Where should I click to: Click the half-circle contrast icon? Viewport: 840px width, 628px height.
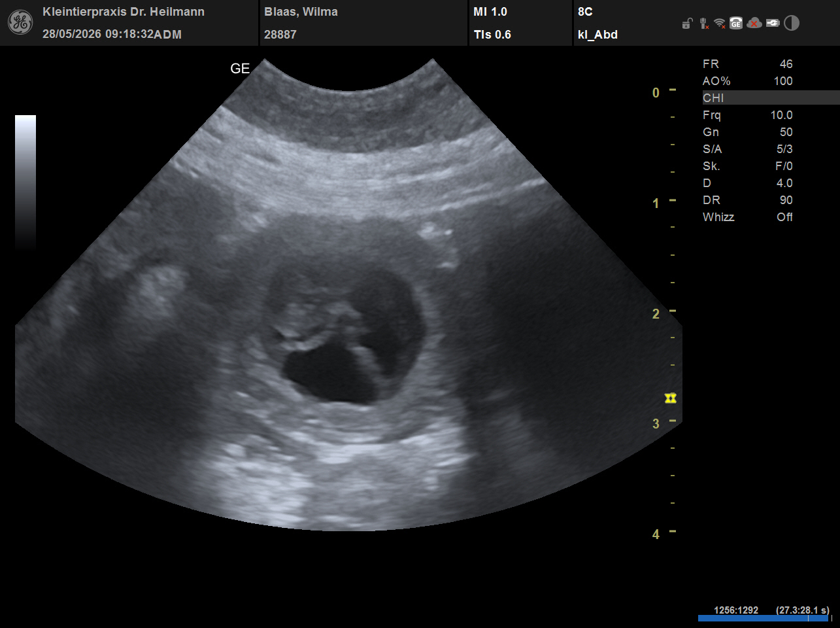[x=792, y=24]
